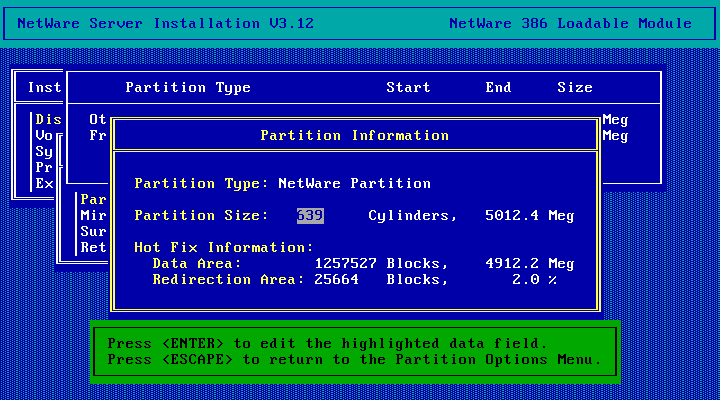720x400 pixels.
Task: Click the 'Hot Fix Information:' heading
Action: pyautogui.click(x=224, y=248)
